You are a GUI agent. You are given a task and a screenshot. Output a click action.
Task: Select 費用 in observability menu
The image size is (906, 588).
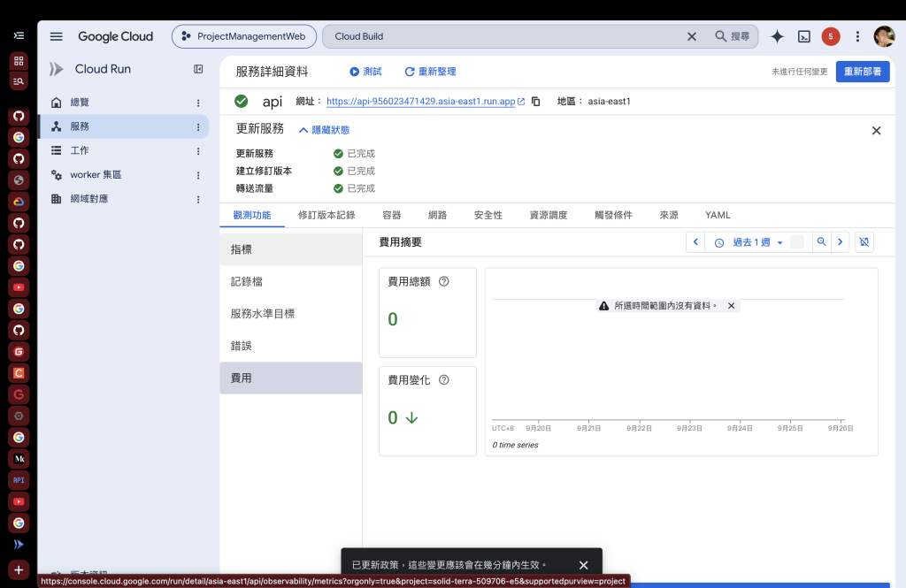(x=290, y=378)
